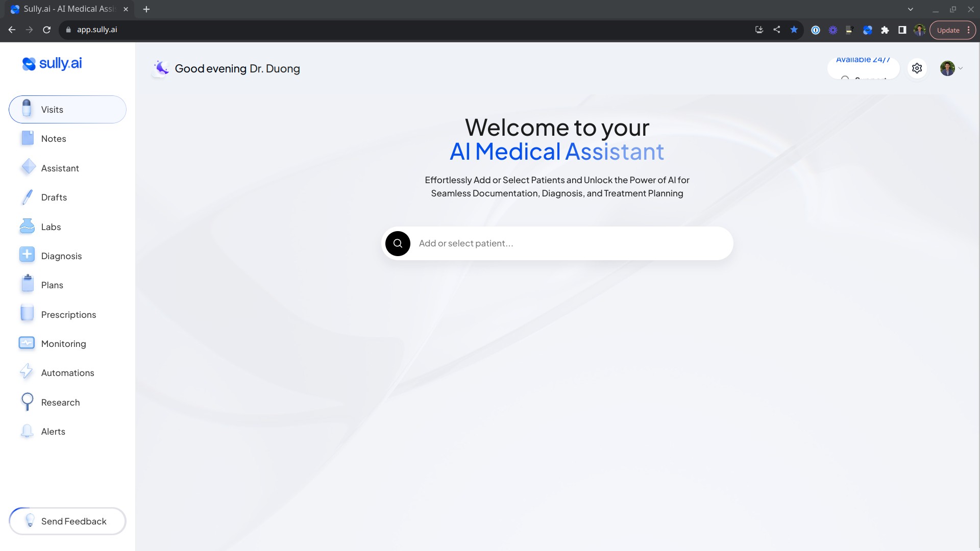
Task: Click the Automations lightning icon
Action: point(27,372)
